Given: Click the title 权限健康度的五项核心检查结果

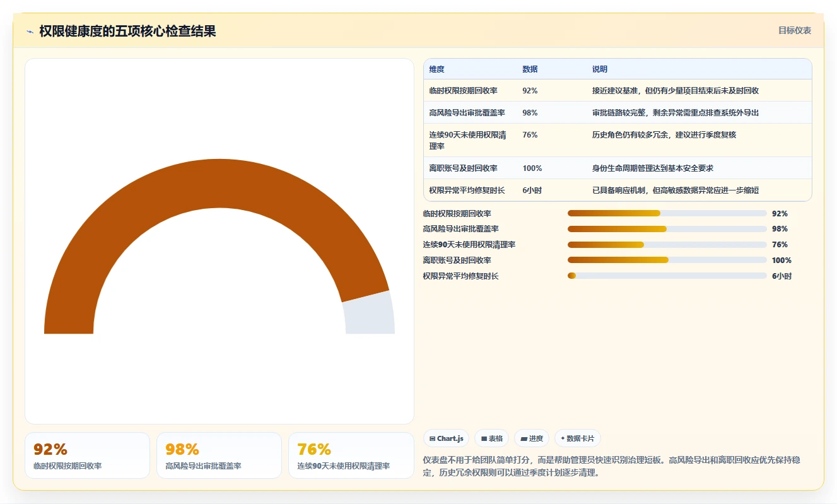Looking at the screenshot, I should pyautogui.click(x=127, y=32).
